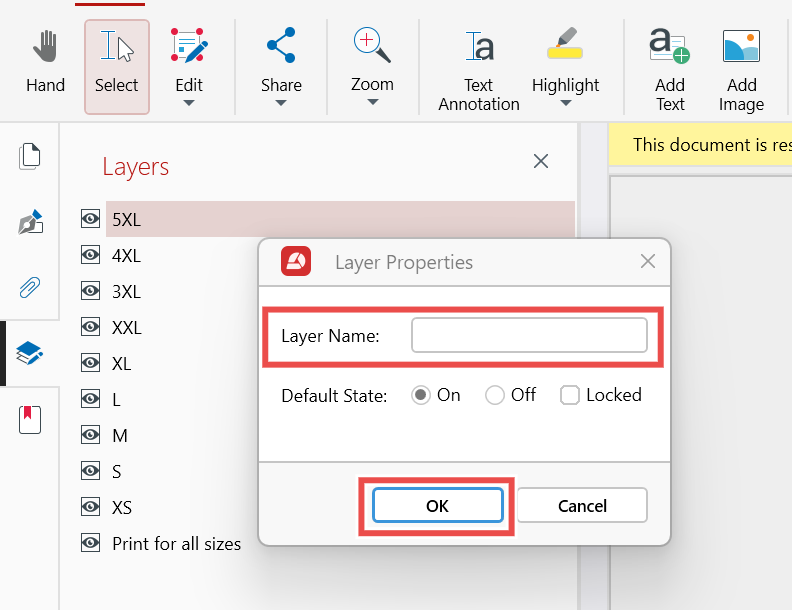
Task: Hide the XL layer
Action: click(x=90, y=363)
